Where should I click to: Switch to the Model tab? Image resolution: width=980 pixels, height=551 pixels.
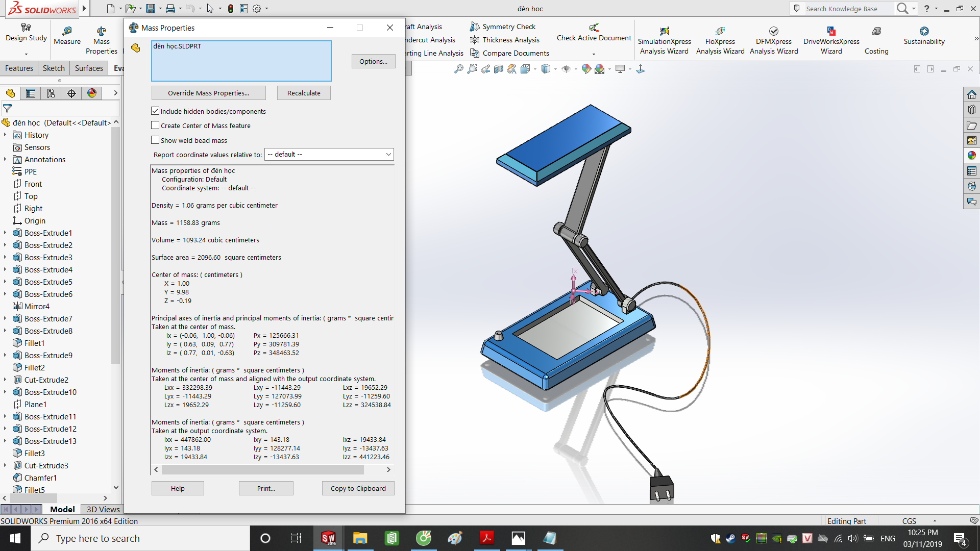[62, 509]
